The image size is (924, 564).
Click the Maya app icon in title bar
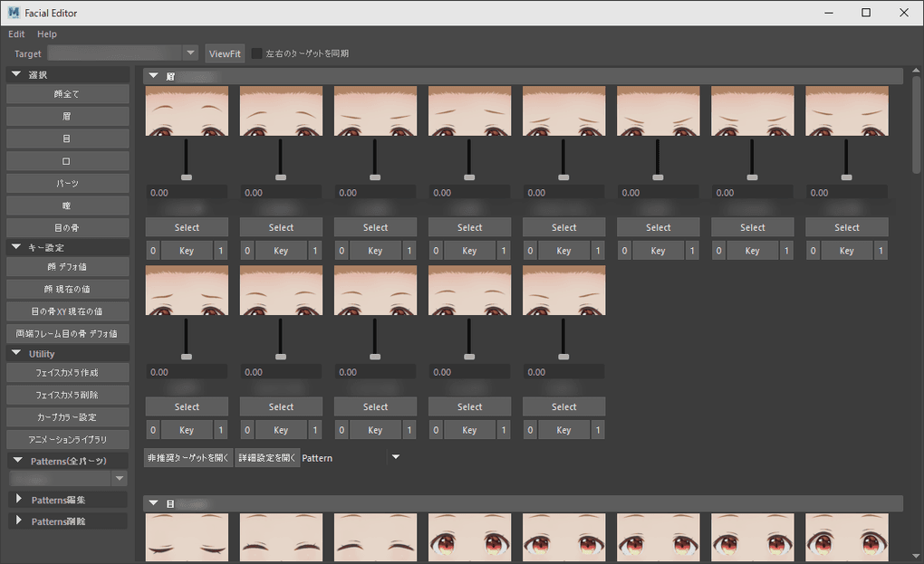pos(14,13)
